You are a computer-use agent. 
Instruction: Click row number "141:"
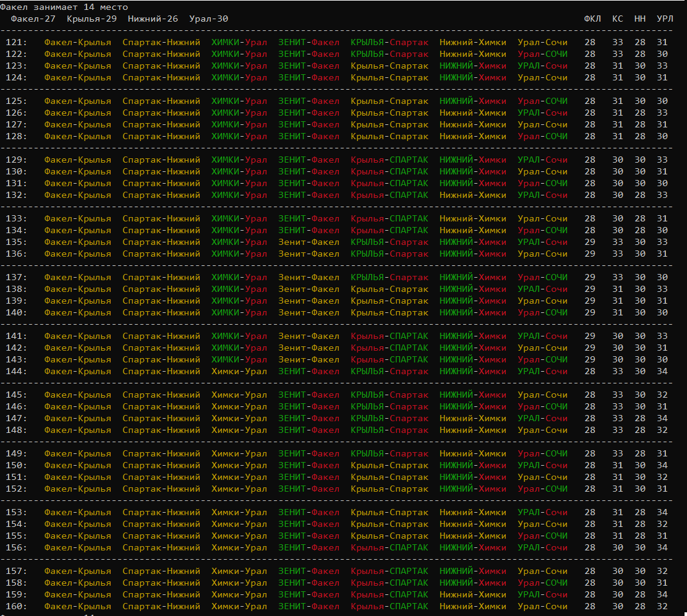pos(16,336)
